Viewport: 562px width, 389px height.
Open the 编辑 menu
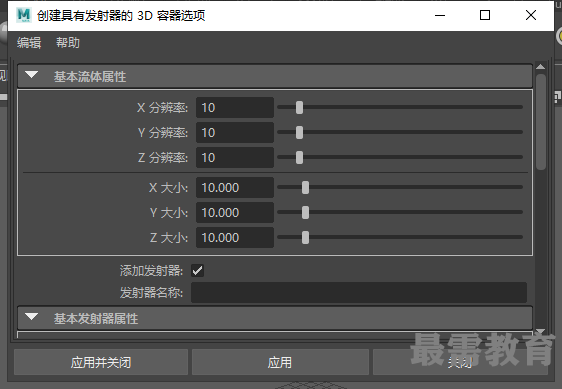coord(29,43)
